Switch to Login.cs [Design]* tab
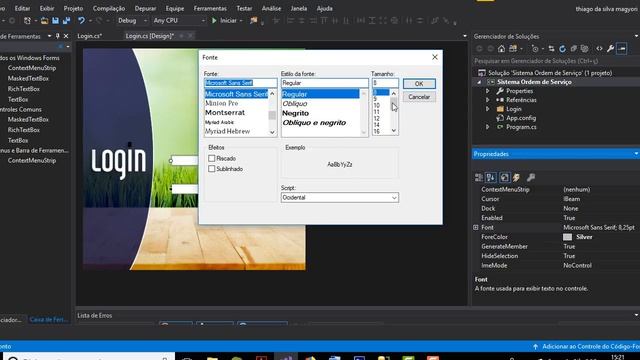 (x=150, y=36)
